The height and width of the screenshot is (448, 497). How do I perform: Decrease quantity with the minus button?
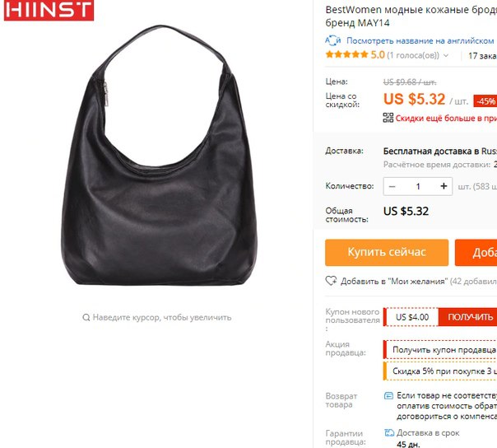click(x=392, y=186)
